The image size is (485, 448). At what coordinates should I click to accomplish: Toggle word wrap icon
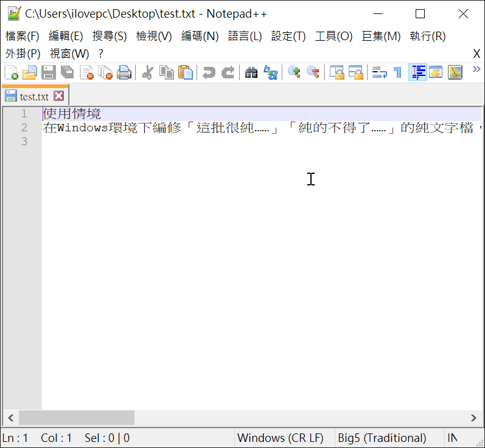coord(379,72)
